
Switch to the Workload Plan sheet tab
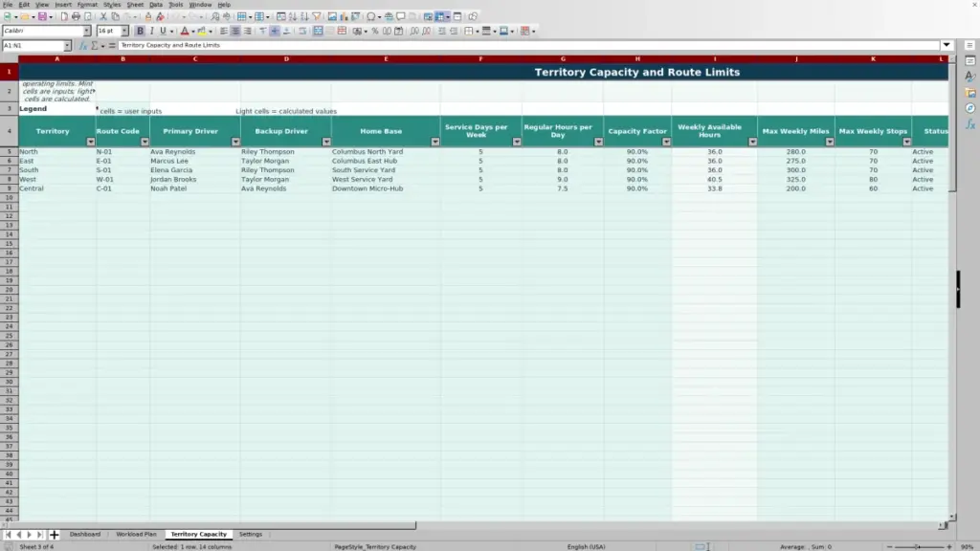point(136,534)
